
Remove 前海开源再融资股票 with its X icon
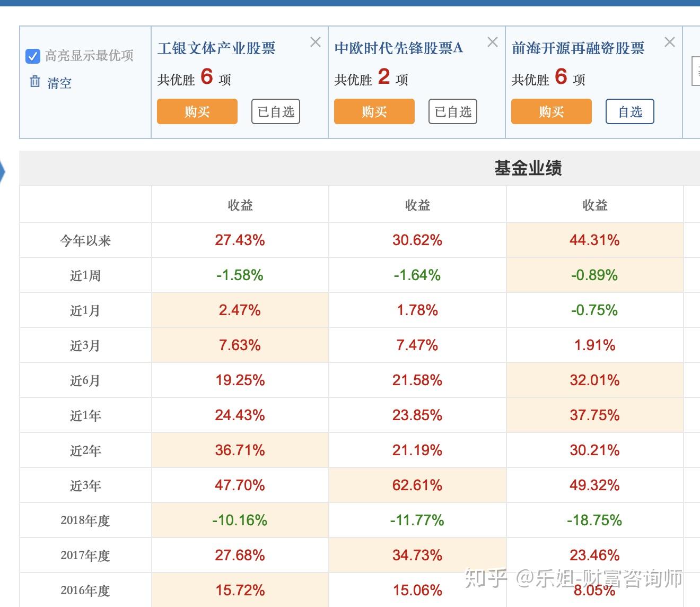[x=670, y=42]
